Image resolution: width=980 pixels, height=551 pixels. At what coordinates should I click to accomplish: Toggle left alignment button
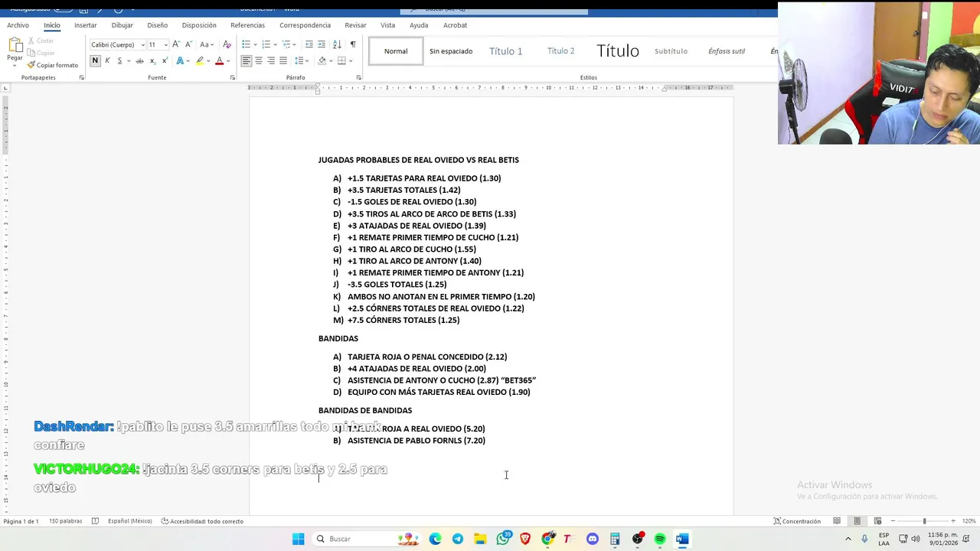(x=247, y=60)
